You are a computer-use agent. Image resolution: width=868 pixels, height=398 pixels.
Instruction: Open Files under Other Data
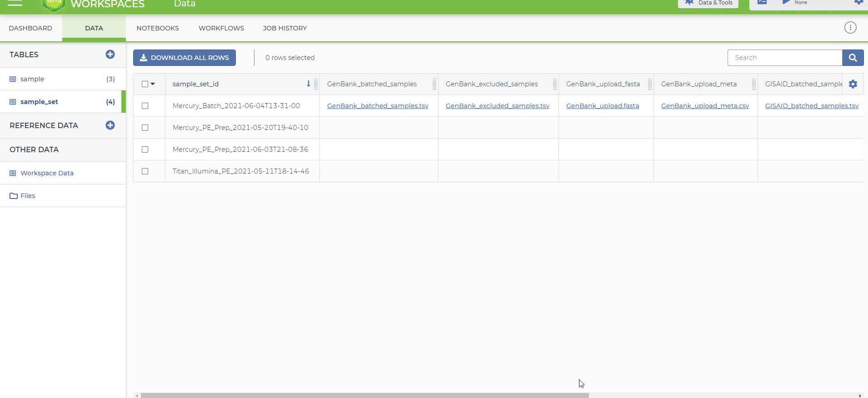pos(27,196)
